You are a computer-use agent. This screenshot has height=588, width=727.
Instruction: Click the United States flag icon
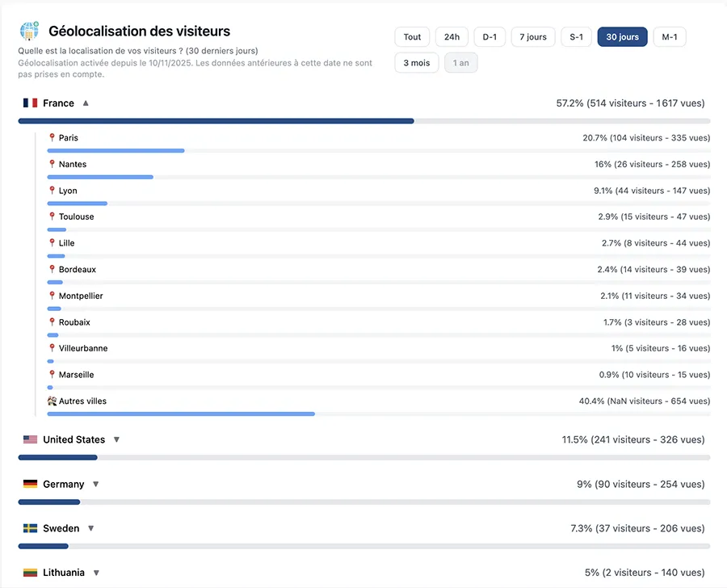pos(31,440)
